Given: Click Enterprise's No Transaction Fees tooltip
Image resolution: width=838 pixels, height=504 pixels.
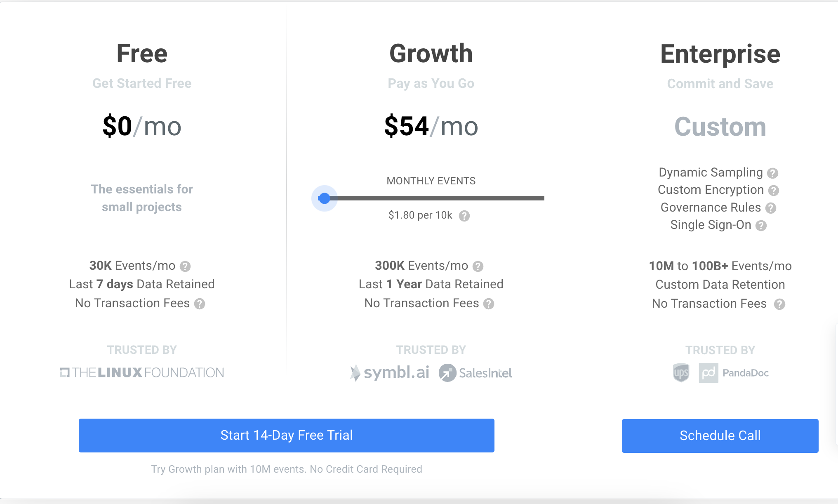Looking at the screenshot, I should click(x=779, y=304).
